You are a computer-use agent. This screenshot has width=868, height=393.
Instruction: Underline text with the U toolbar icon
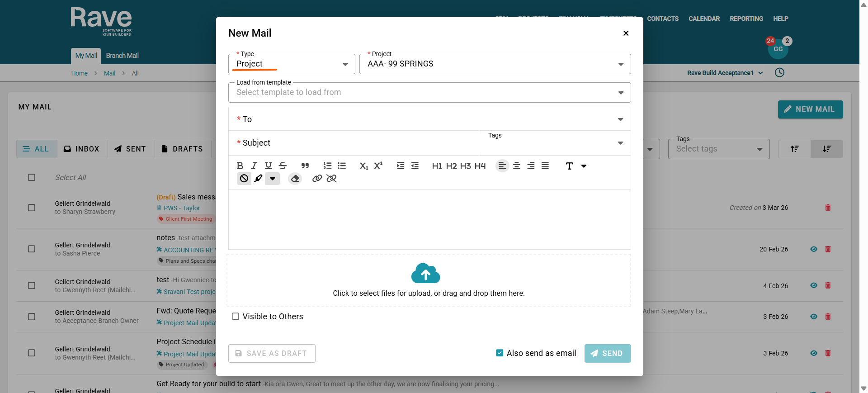pyautogui.click(x=269, y=166)
